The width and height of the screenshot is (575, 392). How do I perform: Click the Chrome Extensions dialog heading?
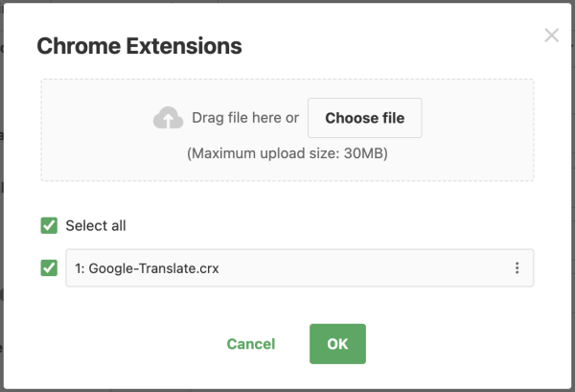(139, 45)
